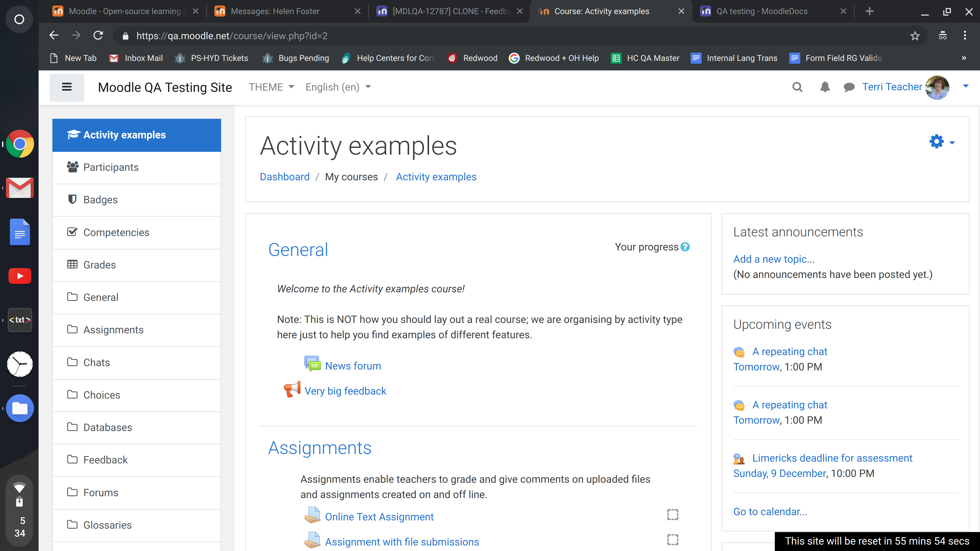Click Activity examples breadcrumb link
This screenshot has width=980, height=551.
coord(436,177)
